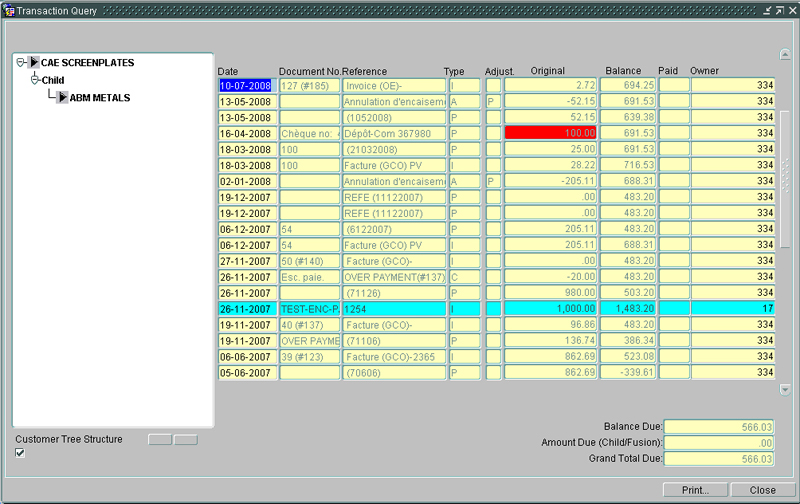Restore the window with the titlebar maximize icon
Image resolution: width=800 pixels, height=504 pixels.
(780, 9)
